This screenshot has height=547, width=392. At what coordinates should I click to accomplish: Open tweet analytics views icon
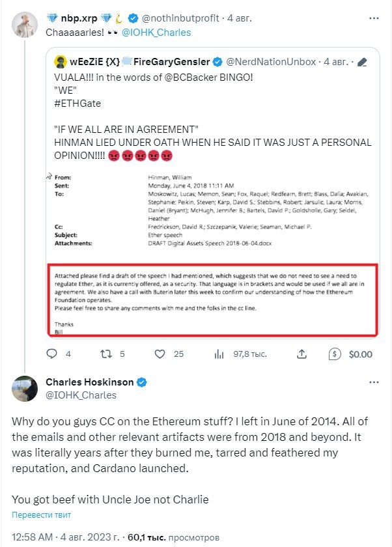click(219, 354)
